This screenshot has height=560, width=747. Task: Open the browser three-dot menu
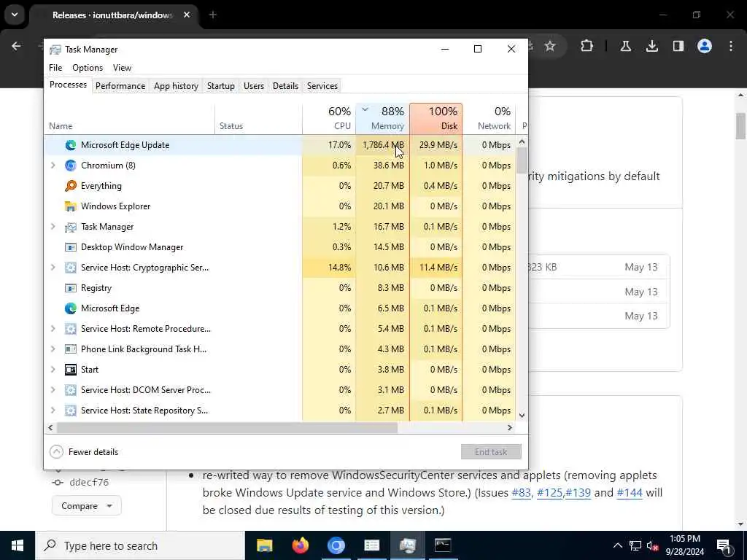click(731, 46)
